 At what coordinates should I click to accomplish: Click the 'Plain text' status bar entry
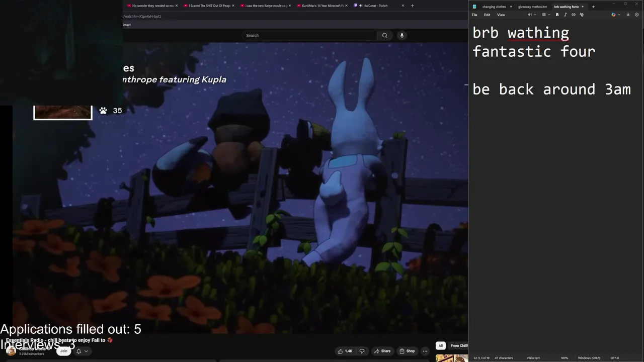pyautogui.click(x=533, y=358)
